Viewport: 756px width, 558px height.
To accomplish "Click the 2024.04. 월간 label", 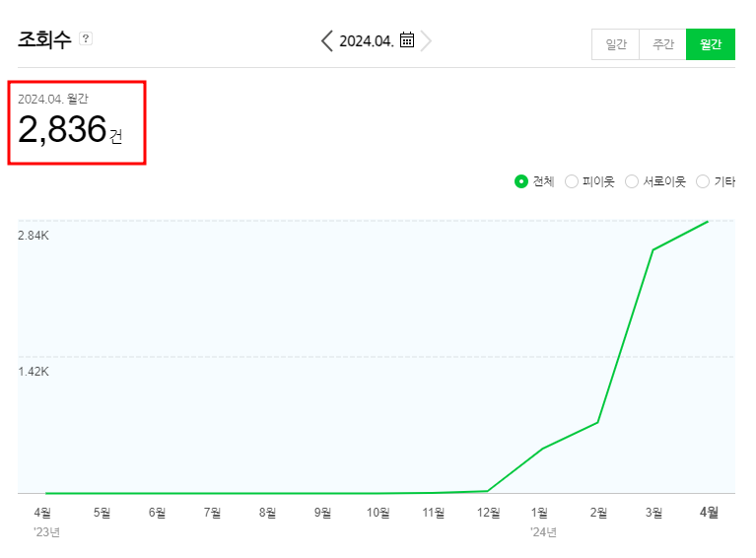I will pyautogui.click(x=53, y=99).
